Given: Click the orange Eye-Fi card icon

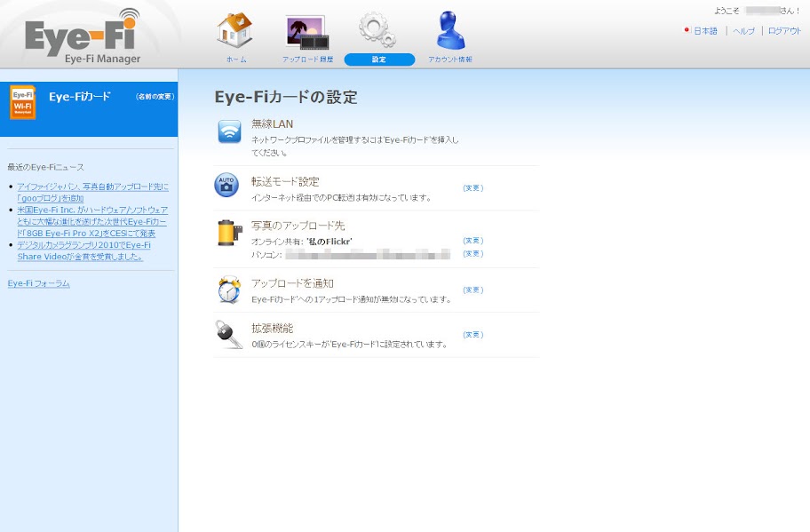Looking at the screenshot, I should click(x=23, y=102).
